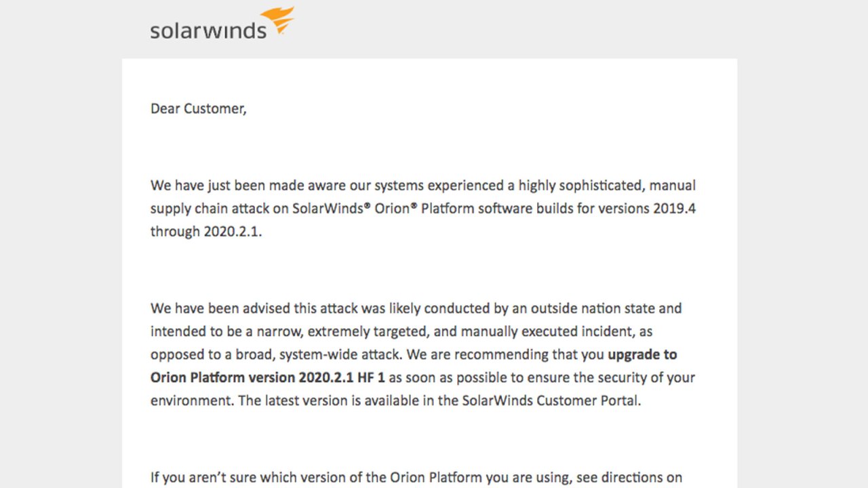Click the registered mark after 'SolarWinds'

367,205
